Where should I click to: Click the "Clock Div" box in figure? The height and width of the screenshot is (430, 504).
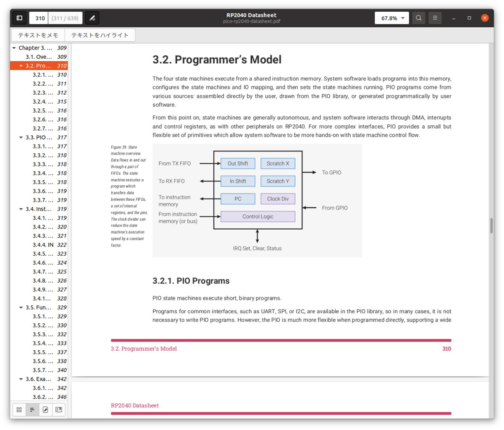click(x=278, y=199)
